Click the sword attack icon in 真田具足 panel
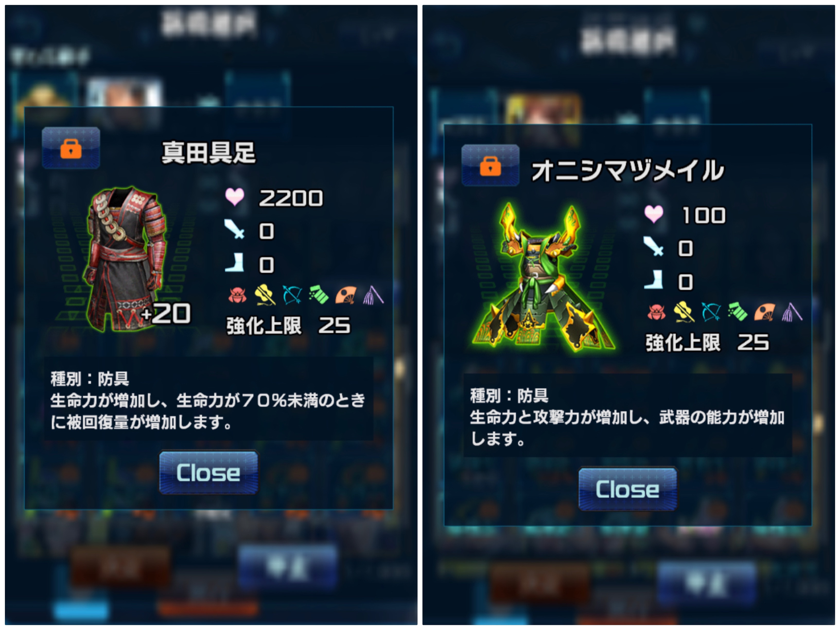The image size is (840, 630). point(234,229)
